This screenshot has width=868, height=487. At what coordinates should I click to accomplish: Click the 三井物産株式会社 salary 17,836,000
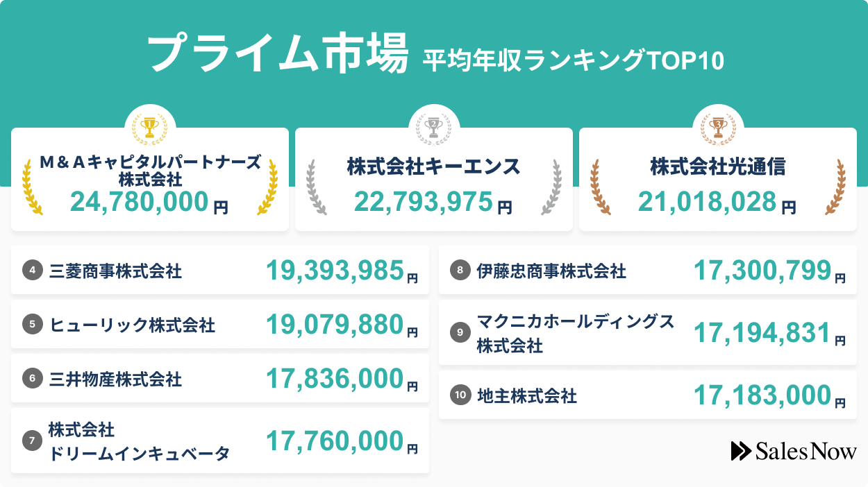tap(335, 379)
